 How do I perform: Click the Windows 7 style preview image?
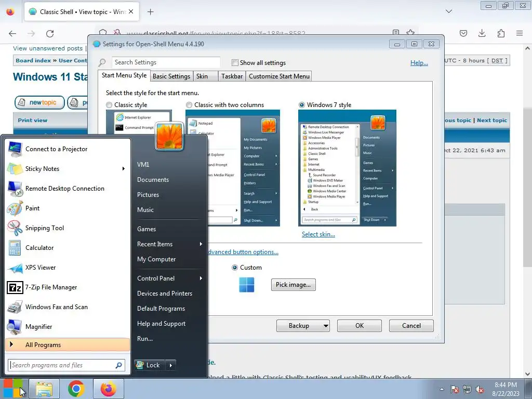[x=347, y=168]
